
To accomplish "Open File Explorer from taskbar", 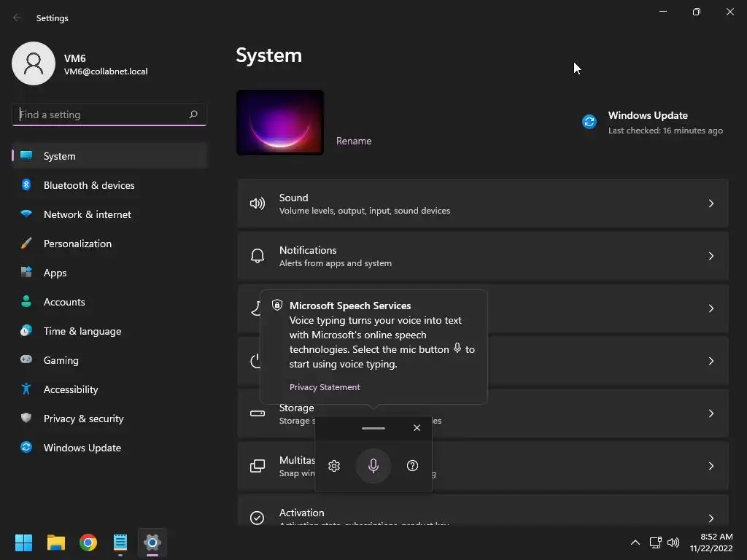I will 55,542.
